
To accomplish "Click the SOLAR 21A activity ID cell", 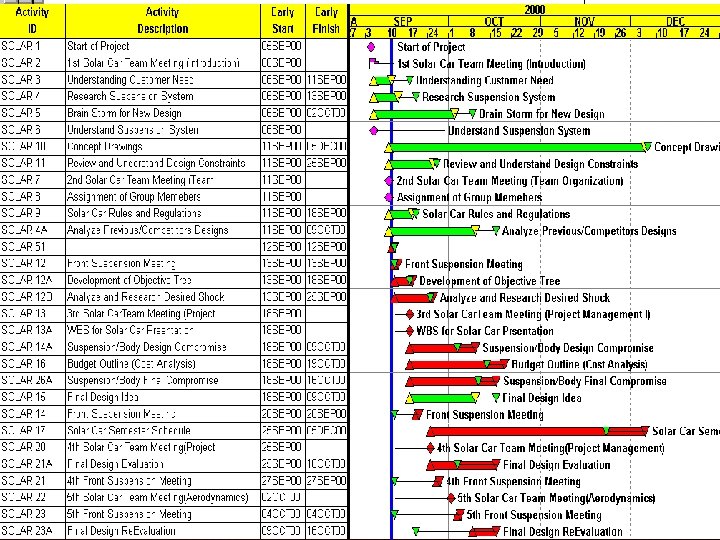I will 32,464.
